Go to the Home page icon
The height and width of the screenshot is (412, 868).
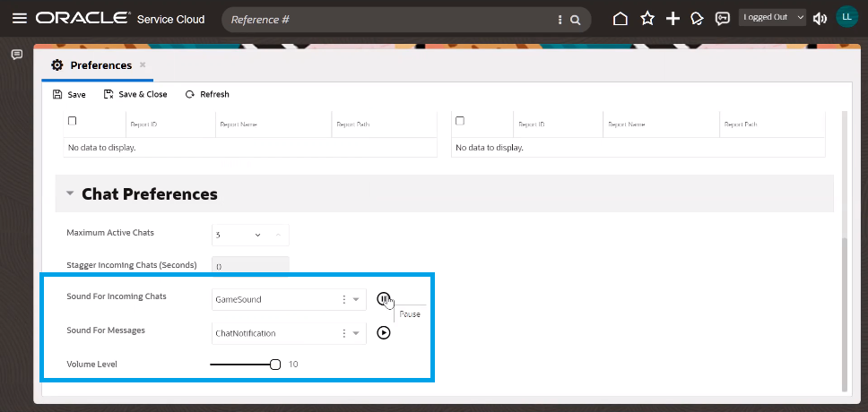(x=621, y=19)
